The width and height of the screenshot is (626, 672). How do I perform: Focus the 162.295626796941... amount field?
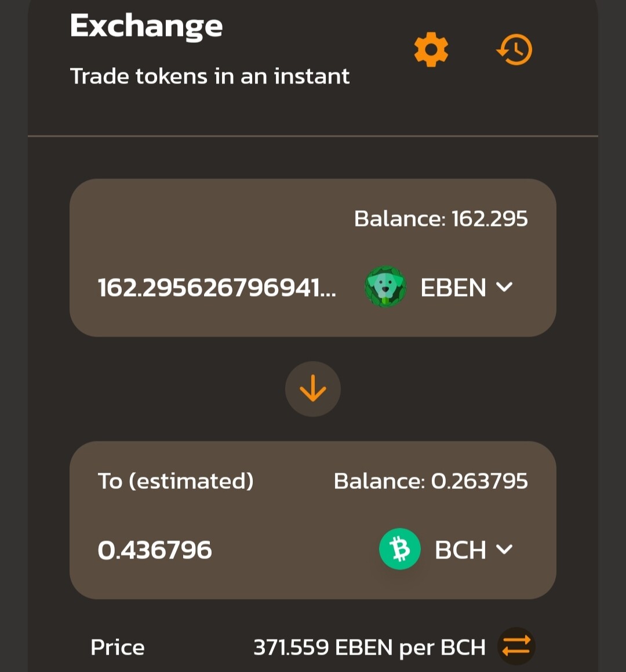point(217,287)
